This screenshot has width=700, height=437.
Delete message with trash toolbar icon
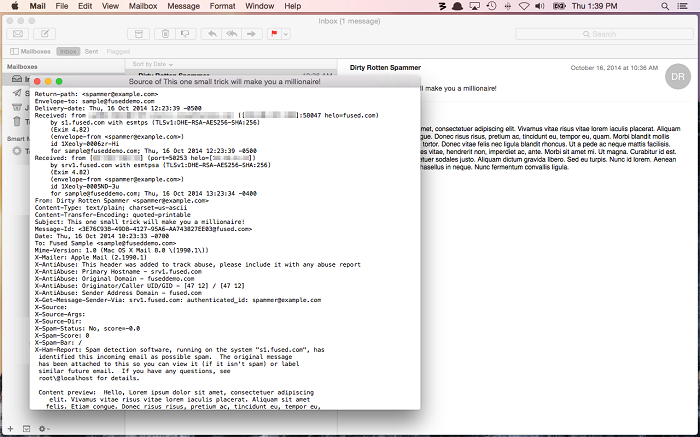coord(165,34)
